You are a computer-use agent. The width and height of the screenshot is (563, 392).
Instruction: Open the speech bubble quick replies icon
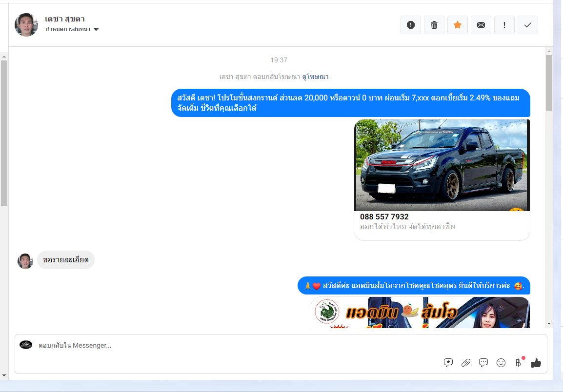[483, 363]
